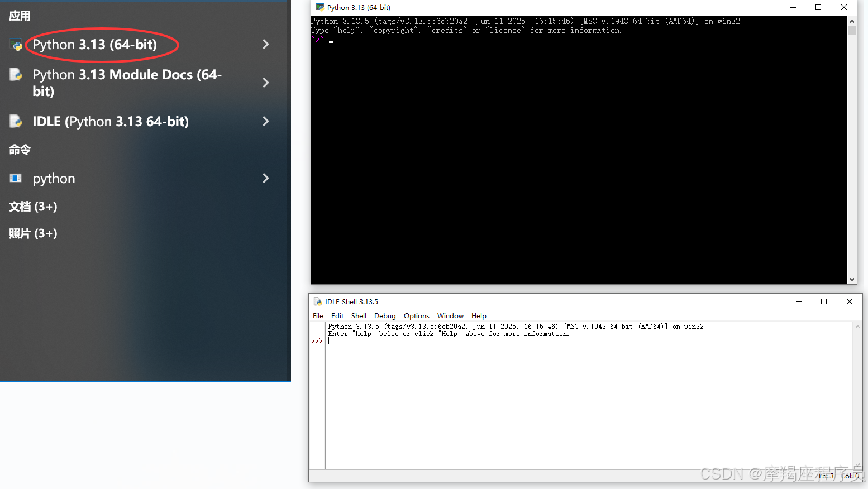Screen dimensions: 868x489
Task: Open the Shell menu in IDLE
Action: (x=359, y=315)
